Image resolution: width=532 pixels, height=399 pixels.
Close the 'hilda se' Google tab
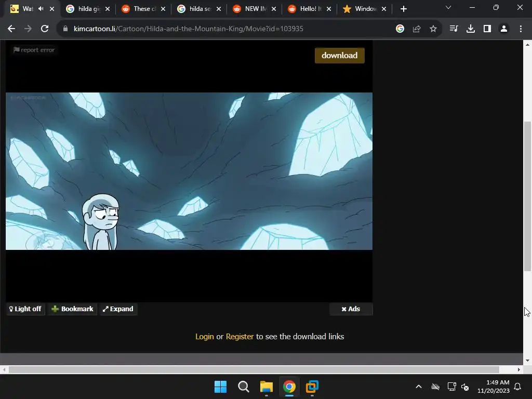[x=219, y=9]
